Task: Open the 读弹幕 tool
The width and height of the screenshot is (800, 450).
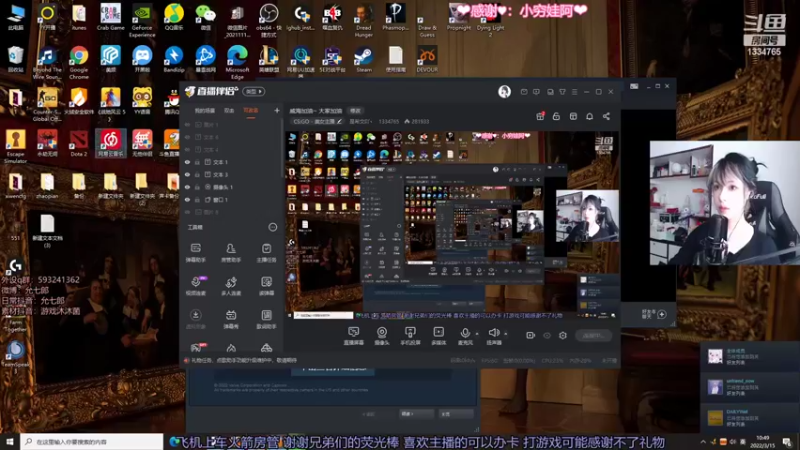Action: [x=266, y=286]
